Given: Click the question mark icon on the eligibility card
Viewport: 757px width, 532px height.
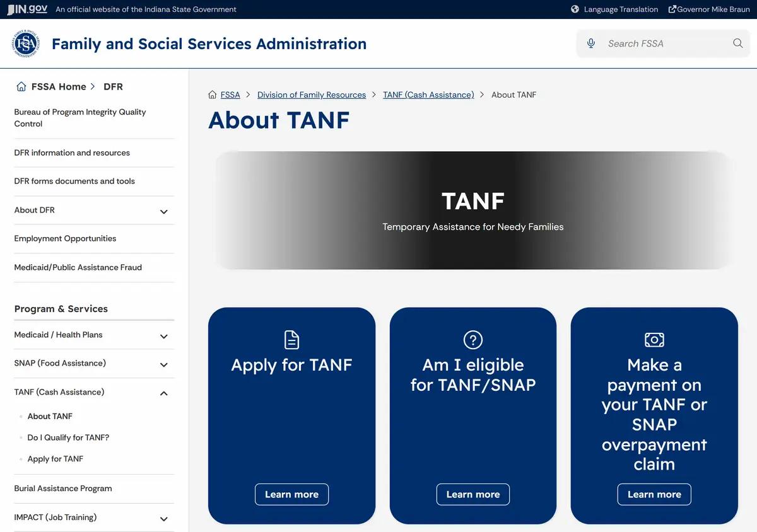Looking at the screenshot, I should (x=473, y=340).
